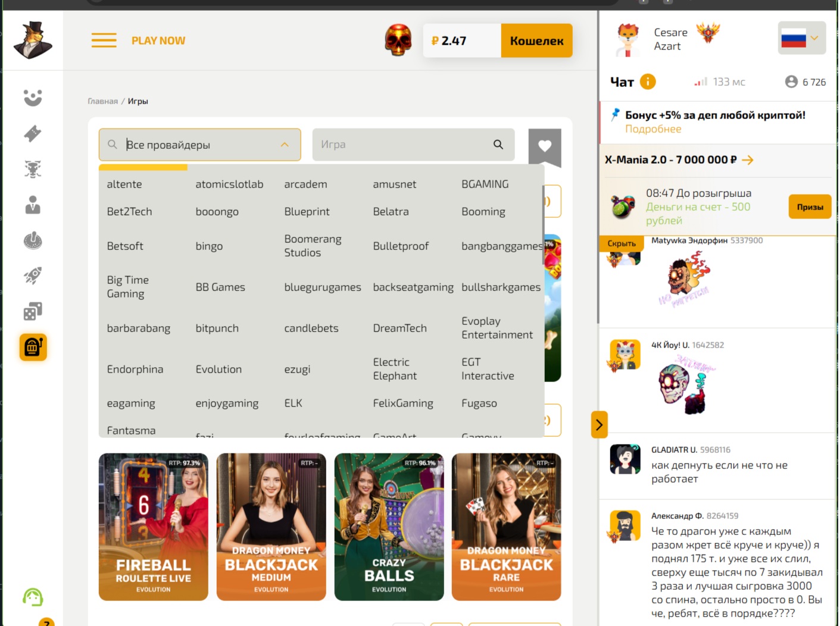Open support headset icon
840x626 pixels.
[x=33, y=597]
